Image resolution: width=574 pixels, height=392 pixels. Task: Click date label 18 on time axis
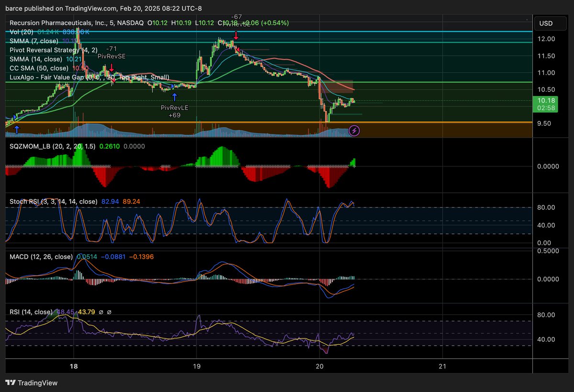coord(74,366)
